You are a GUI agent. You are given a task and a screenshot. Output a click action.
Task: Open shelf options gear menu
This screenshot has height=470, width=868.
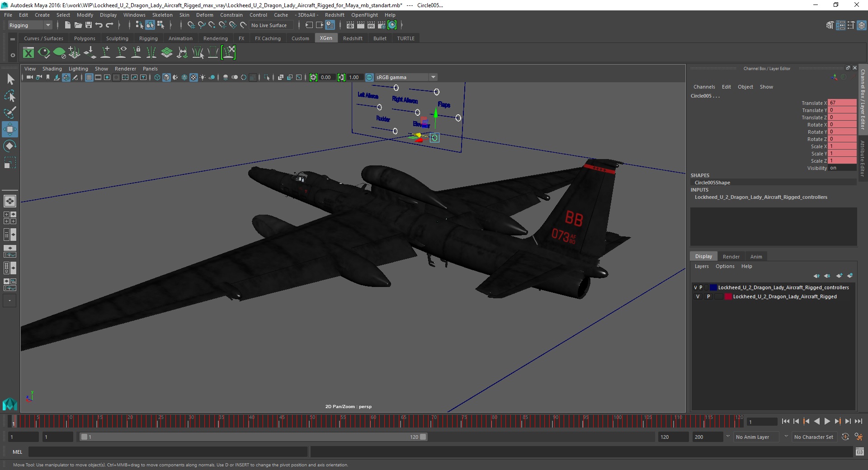[x=13, y=55]
